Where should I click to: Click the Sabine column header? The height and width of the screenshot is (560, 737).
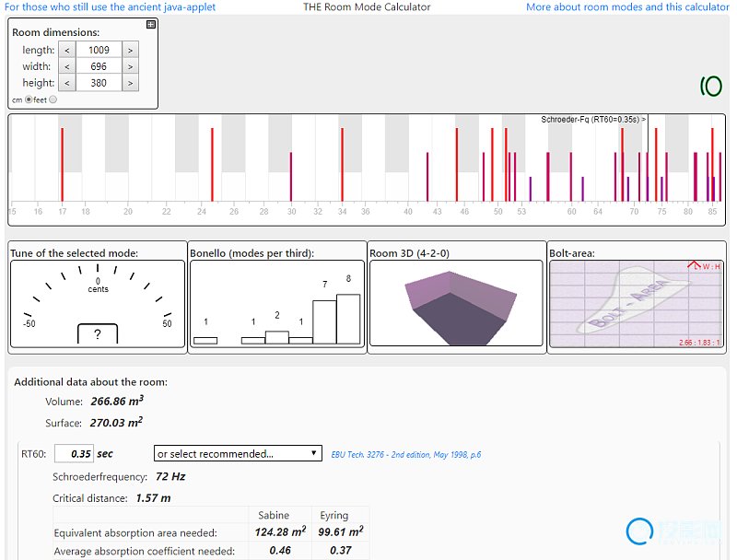click(274, 516)
